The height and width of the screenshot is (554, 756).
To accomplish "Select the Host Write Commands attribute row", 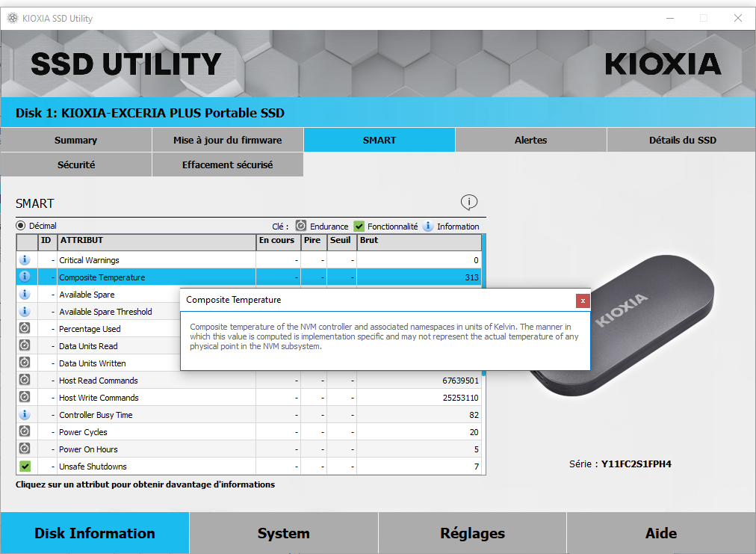I will 156,398.
